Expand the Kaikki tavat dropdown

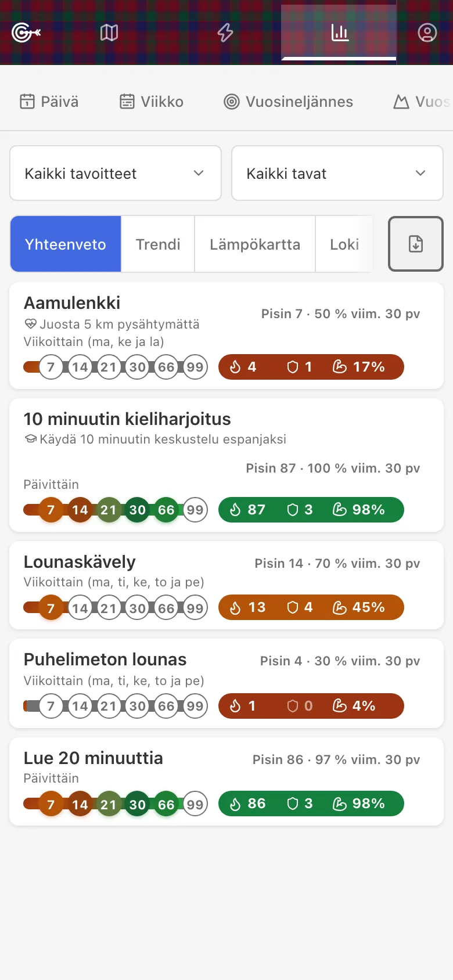337,173
